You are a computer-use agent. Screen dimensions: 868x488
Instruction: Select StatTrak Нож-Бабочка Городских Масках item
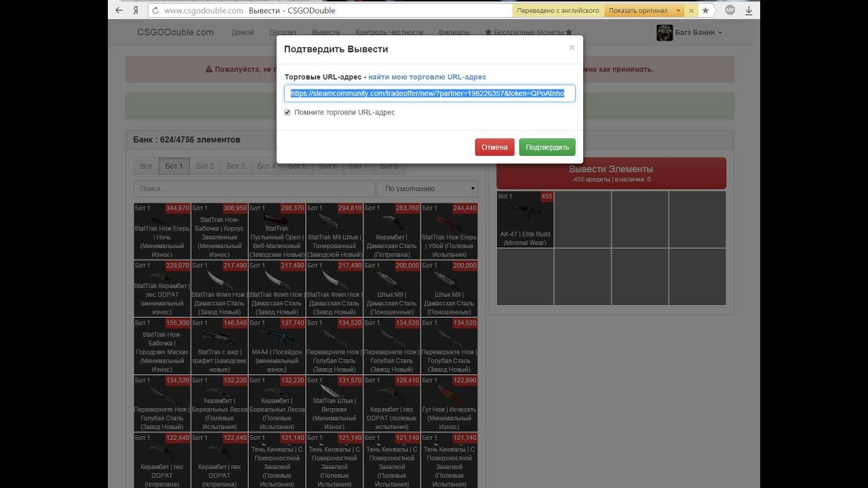(x=162, y=346)
